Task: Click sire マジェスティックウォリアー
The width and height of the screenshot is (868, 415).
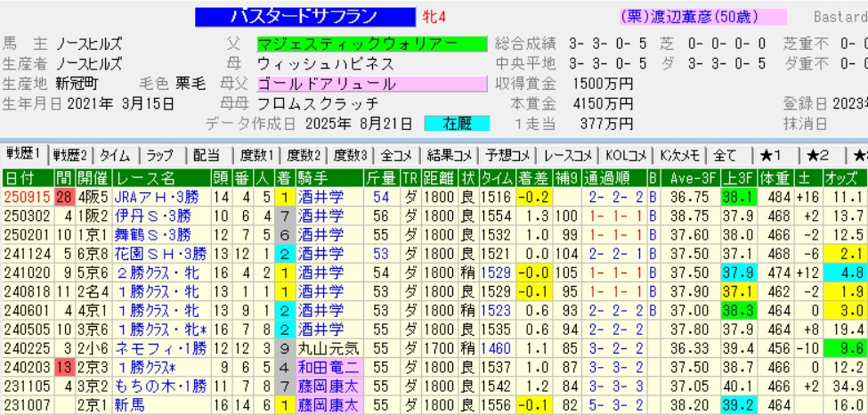Action: [371, 45]
